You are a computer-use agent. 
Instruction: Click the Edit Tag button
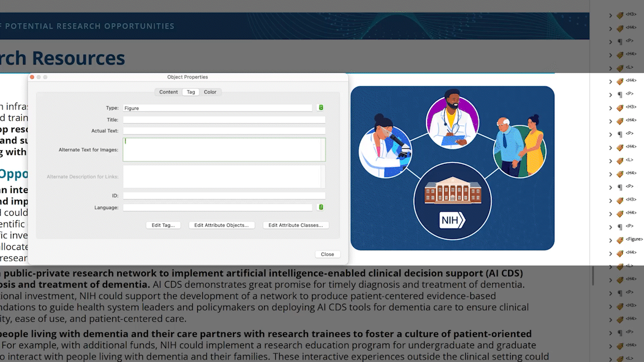163,225
